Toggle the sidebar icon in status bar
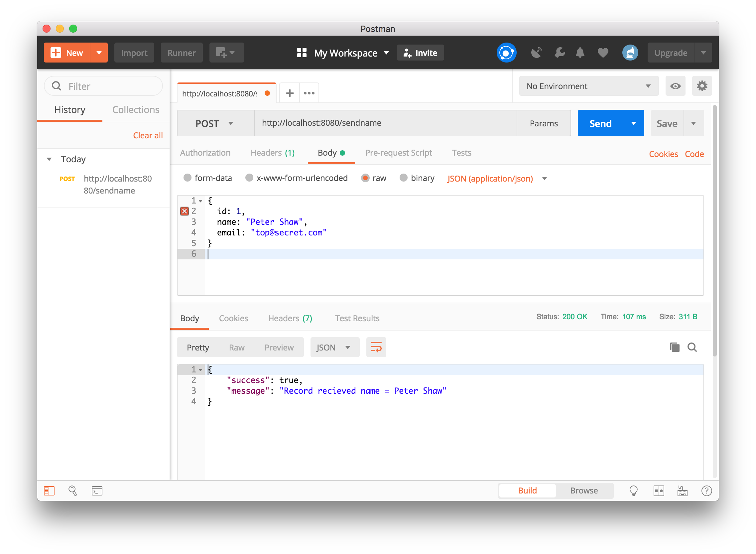The height and width of the screenshot is (554, 756). [x=49, y=490]
